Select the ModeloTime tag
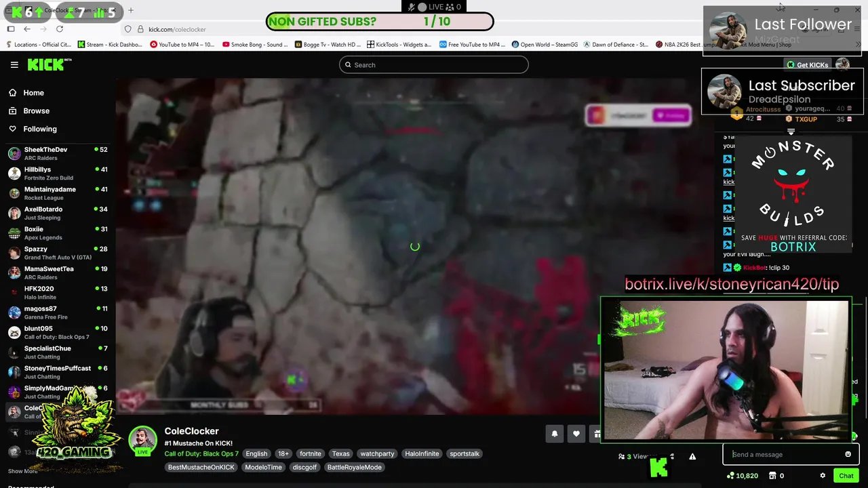The image size is (868, 488). click(263, 467)
